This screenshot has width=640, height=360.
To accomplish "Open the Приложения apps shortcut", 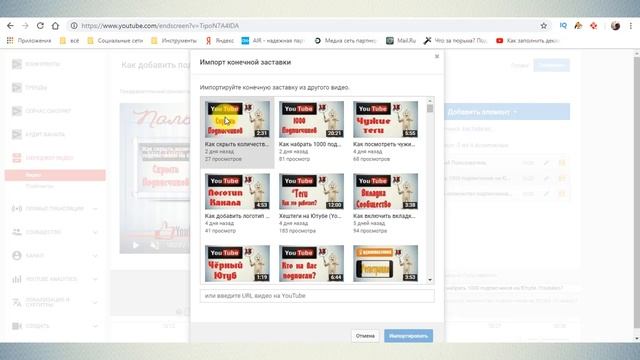I will click(29, 40).
